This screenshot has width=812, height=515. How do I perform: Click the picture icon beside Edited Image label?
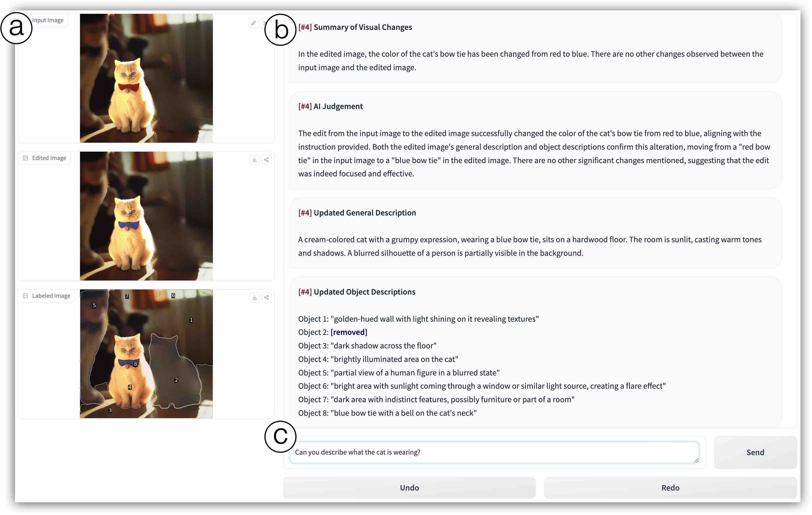pyautogui.click(x=25, y=158)
